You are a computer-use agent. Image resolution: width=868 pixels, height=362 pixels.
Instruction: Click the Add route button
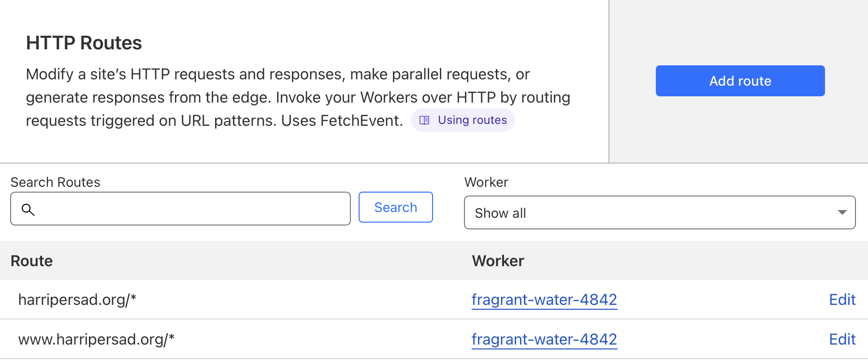740,81
